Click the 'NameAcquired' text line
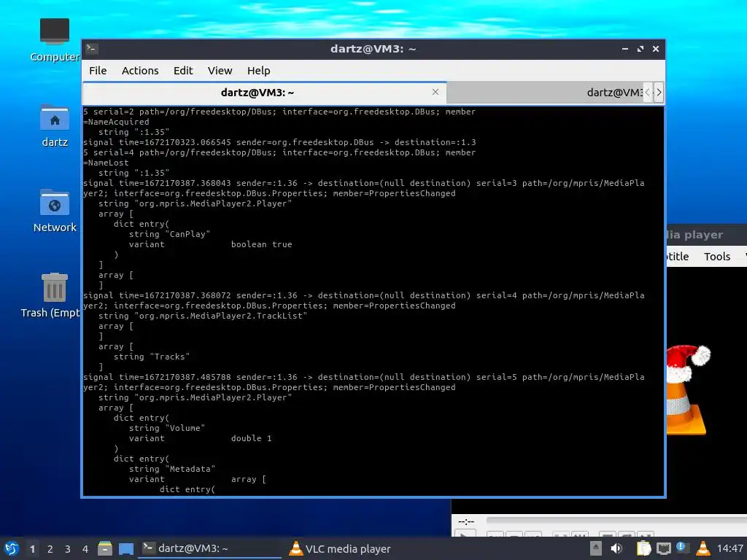 tap(116, 122)
